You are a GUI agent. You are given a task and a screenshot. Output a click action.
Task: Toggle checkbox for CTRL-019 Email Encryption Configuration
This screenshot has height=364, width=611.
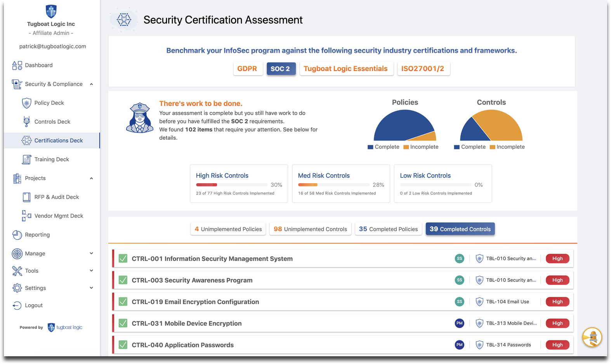tap(123, 302)
